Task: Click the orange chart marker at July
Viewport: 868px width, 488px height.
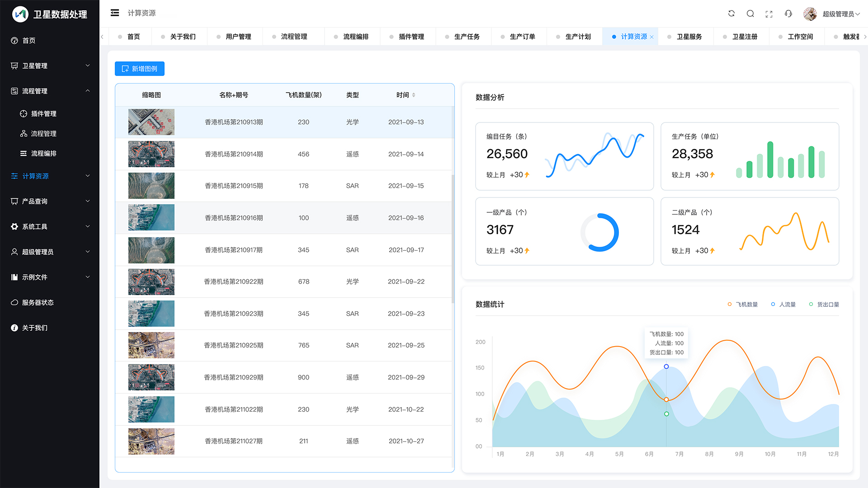Action: point(666,399)
